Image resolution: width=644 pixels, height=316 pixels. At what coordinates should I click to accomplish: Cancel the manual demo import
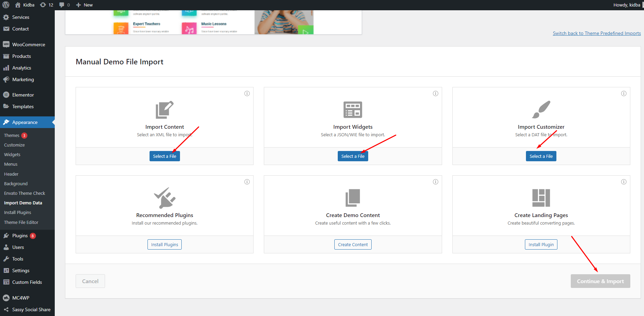coord(90,281)
